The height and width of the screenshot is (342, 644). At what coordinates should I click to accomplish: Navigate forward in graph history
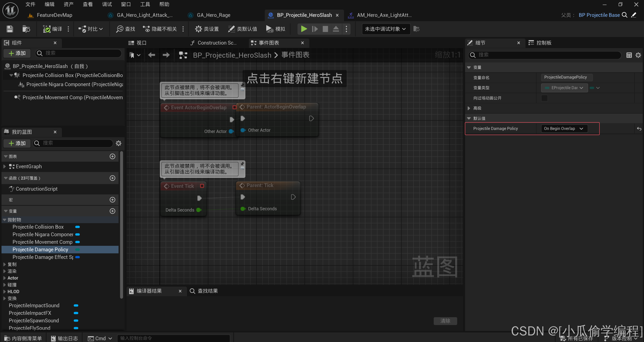click(166, 55)
